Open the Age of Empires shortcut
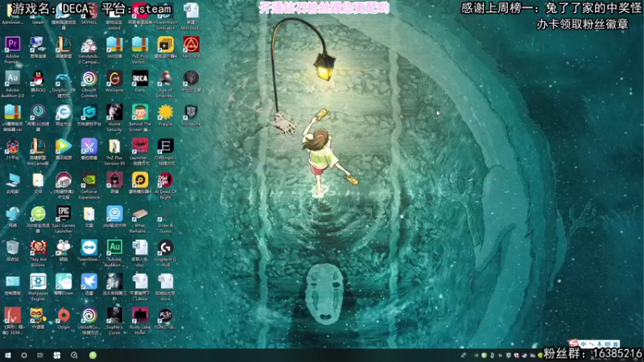This screenshot has height=362, width=644. click(x=166, y=84)
